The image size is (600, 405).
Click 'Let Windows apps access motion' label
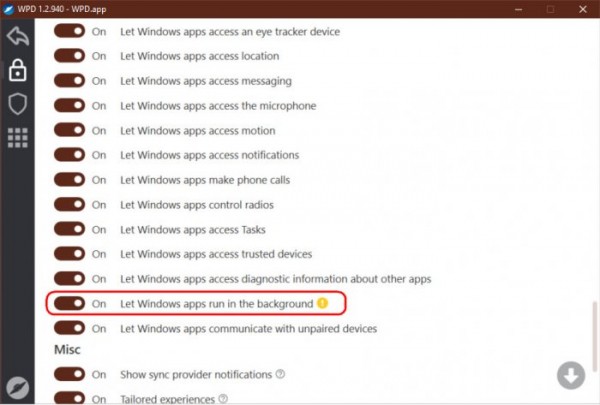click(x=198, y=131)
